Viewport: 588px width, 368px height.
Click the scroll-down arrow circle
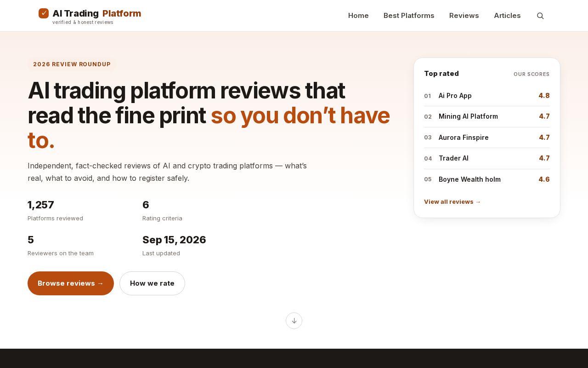tap(294, 321)
